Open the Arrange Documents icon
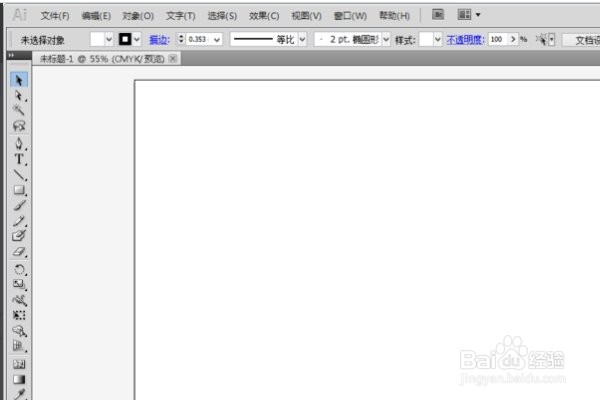The height and width of the screenshot is (400, 600). click(464, 15)
